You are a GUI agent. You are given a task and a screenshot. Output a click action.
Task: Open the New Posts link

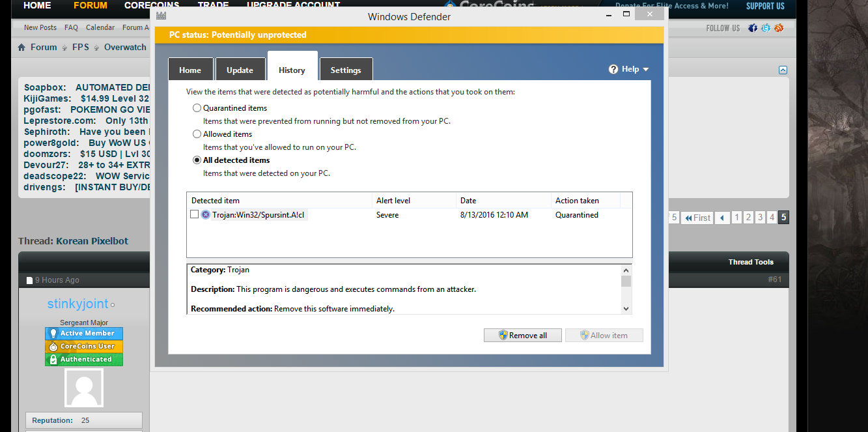click(x=40, y=27)
